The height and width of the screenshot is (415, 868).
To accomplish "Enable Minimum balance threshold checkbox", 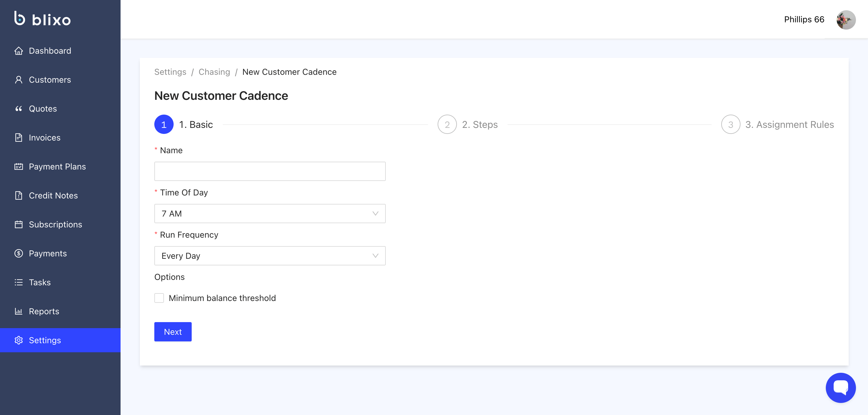I will 159,298.
